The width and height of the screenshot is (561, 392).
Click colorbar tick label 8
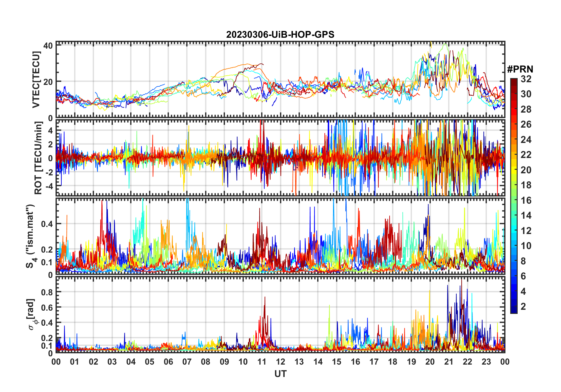[523, 261]
